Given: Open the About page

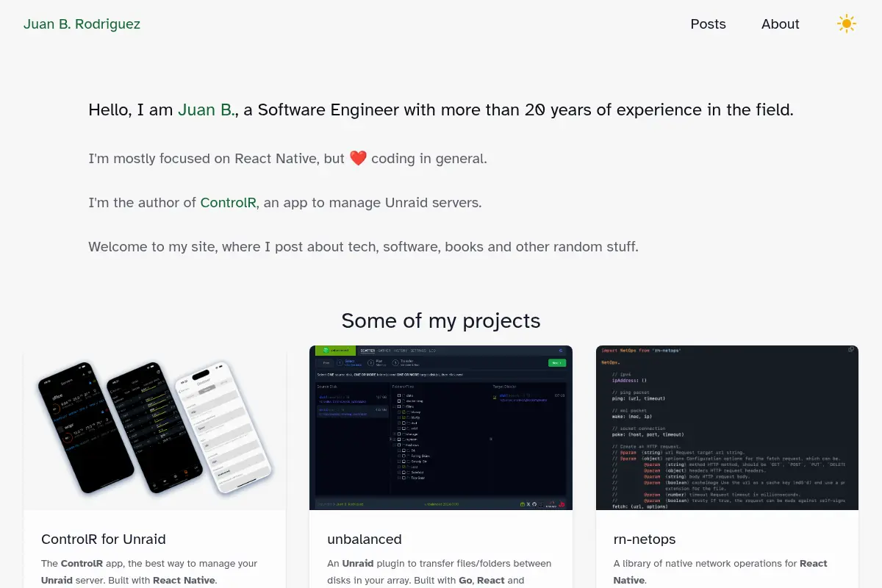Looking at the screenshot, I should (x=780, y=24).
